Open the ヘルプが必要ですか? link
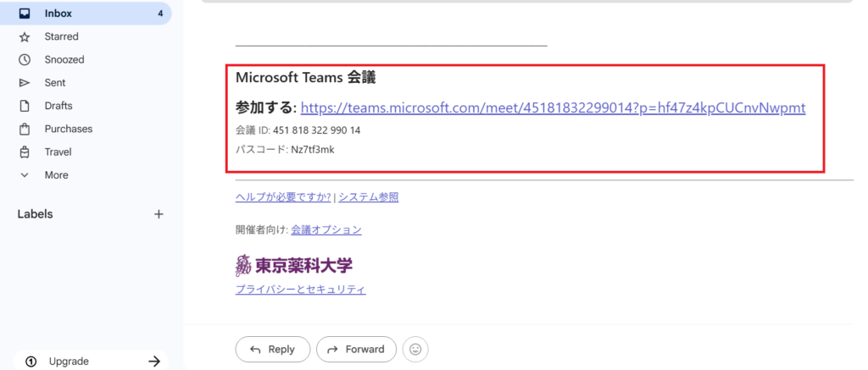 (x=283, y=197)
